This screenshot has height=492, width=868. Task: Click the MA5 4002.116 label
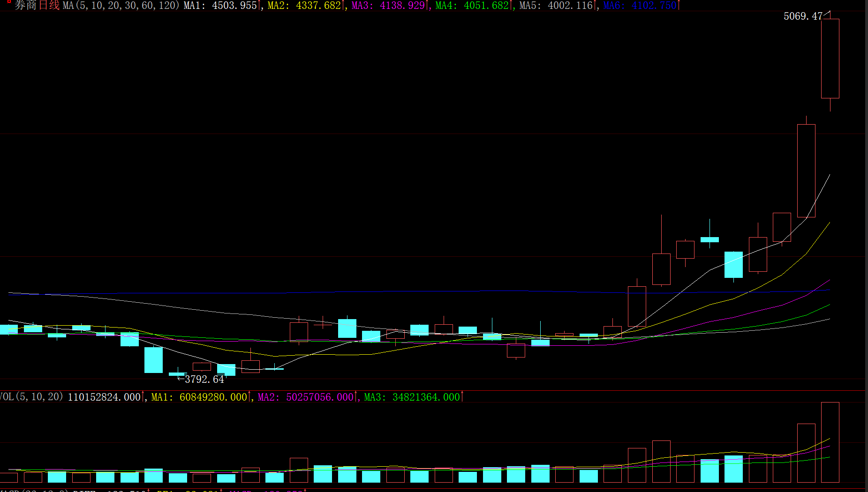coord(557,6)
